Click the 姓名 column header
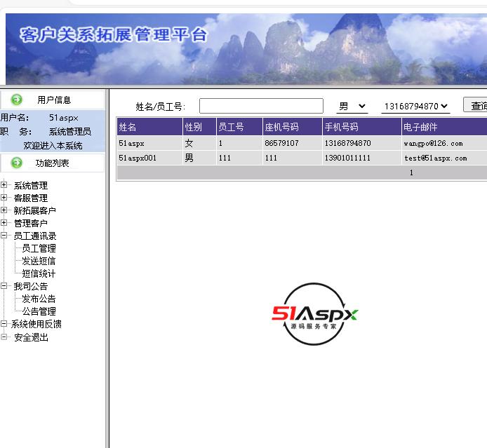 [x=149, y=127]
